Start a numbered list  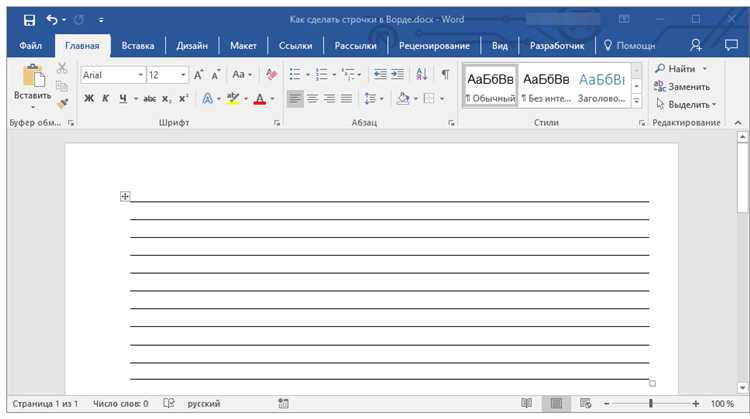tap(321, 75)
